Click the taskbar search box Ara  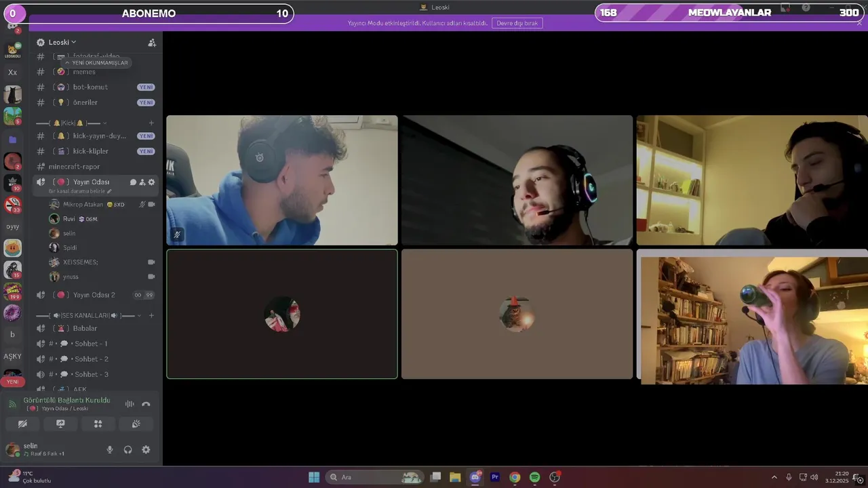tap(375, 477)
